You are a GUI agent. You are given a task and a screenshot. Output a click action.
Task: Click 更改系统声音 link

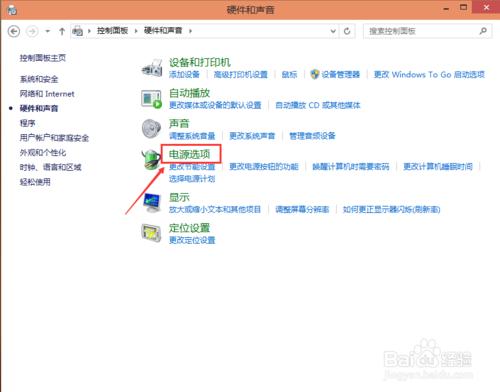[252, 136]
